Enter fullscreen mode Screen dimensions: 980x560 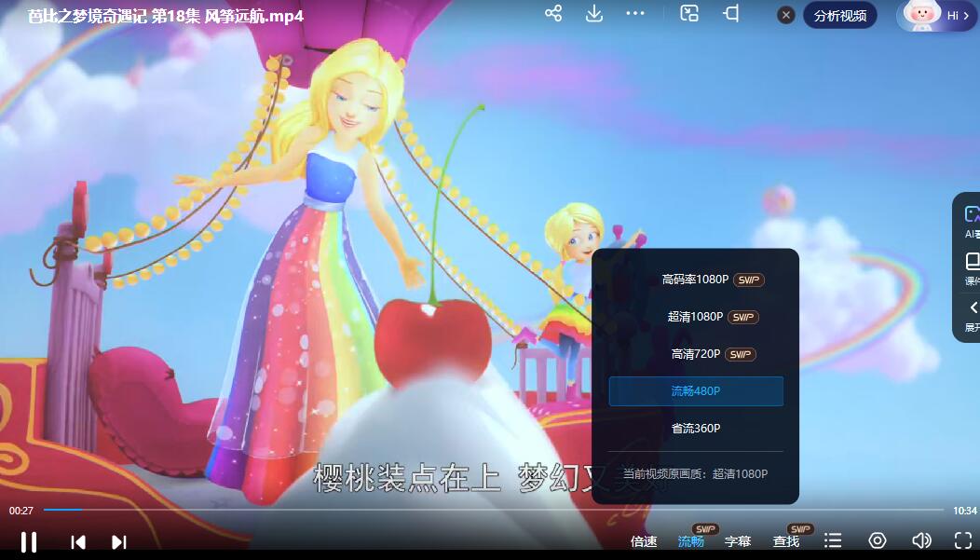(963, 540)
